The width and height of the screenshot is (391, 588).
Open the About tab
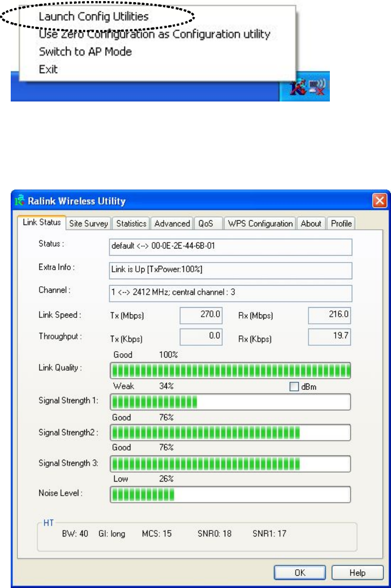(x=311, y=223)
